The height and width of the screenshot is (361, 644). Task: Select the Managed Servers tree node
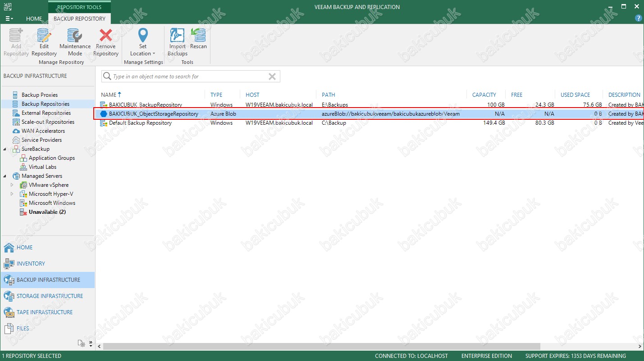42,176
